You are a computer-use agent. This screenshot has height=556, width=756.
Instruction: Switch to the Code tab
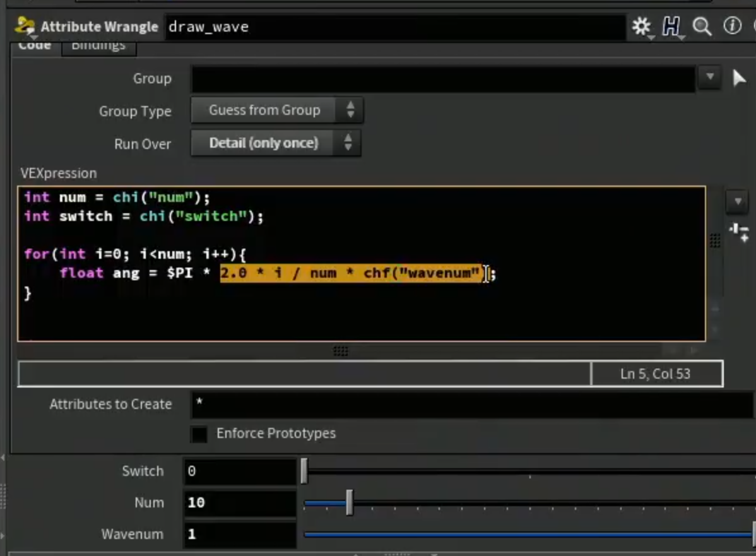point(35,47)
